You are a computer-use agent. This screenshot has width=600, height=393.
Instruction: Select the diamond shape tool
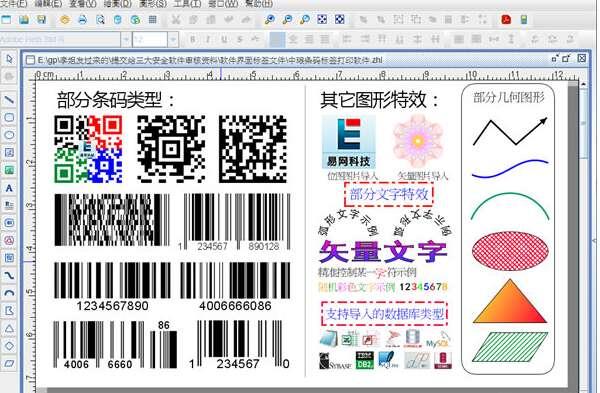[9, 346]
